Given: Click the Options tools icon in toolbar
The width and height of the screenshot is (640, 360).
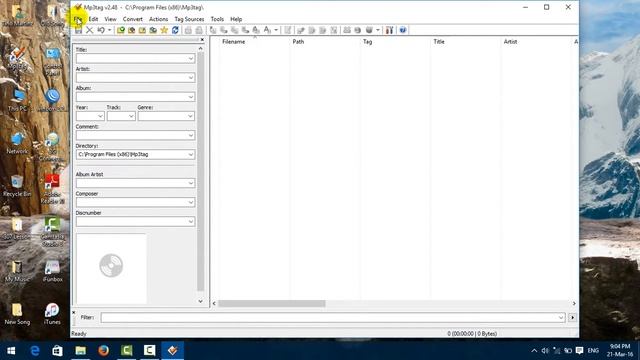Looking at the screenshot, I should (389, 30).
